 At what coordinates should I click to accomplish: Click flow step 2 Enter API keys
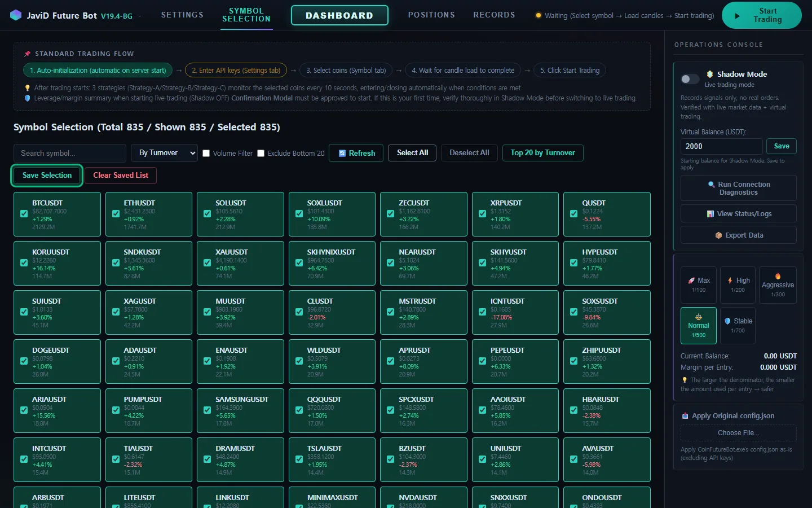pyautogui.click(x=236, y=71)
